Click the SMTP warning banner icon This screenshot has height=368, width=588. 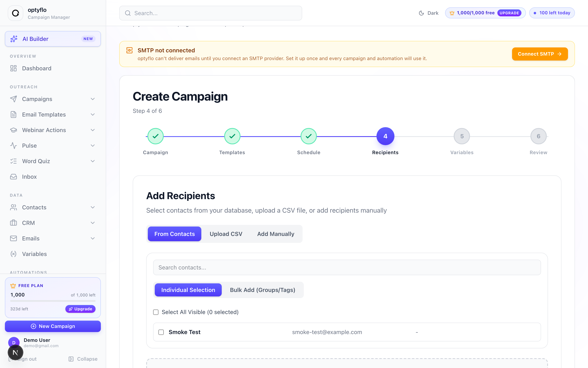pyautogui.click(x=129, y=50)
